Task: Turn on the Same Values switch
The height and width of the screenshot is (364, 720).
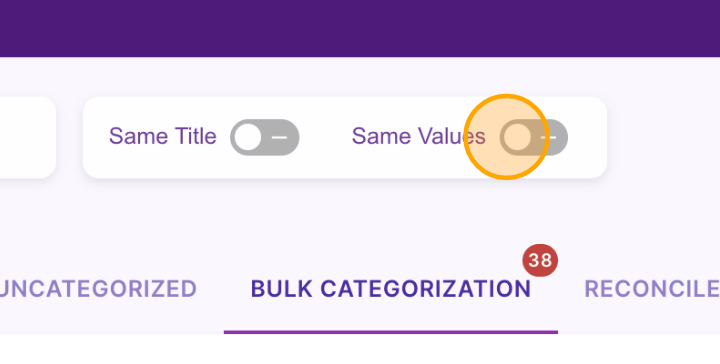Action: 534,137
